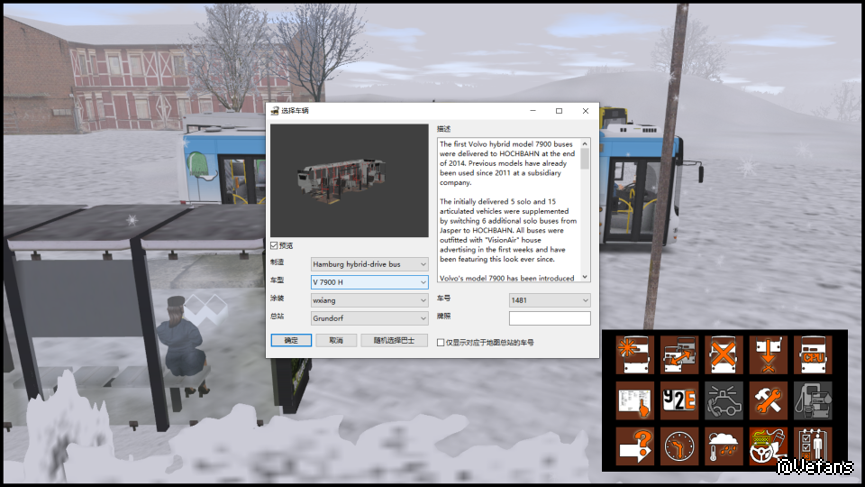Open the weather cloud and thermometer icon
Viewport: 865px width, 487px height.
(724, 445)
